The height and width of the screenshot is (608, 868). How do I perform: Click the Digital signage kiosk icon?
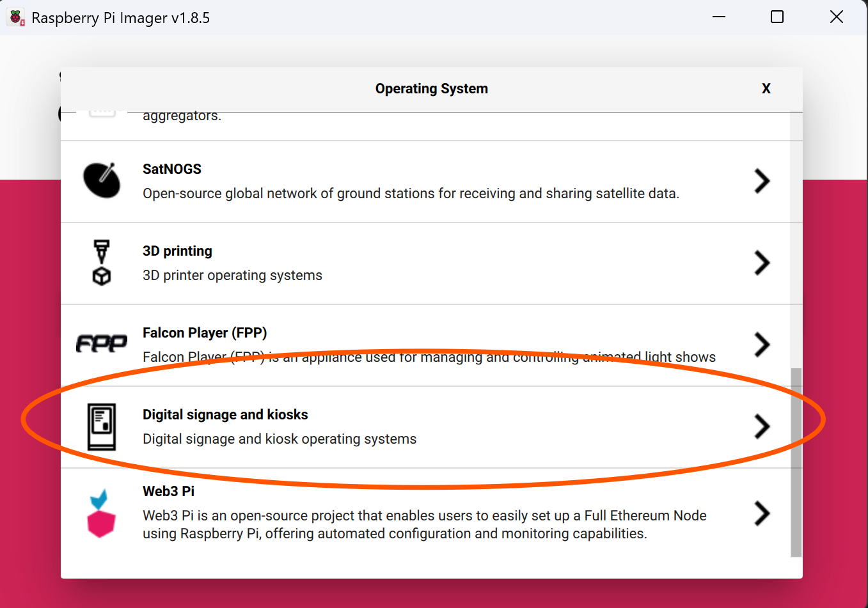click(102, 426)
